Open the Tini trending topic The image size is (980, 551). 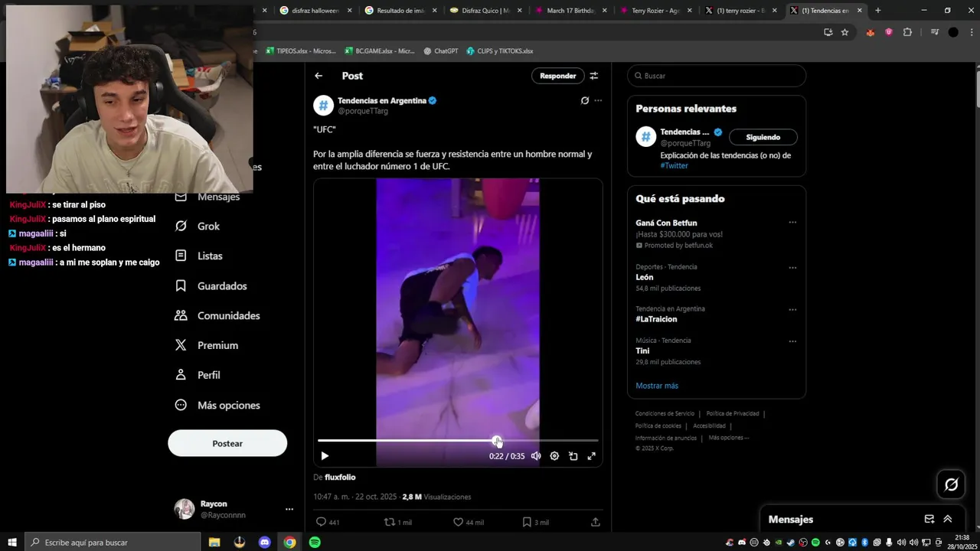(642, 350)
